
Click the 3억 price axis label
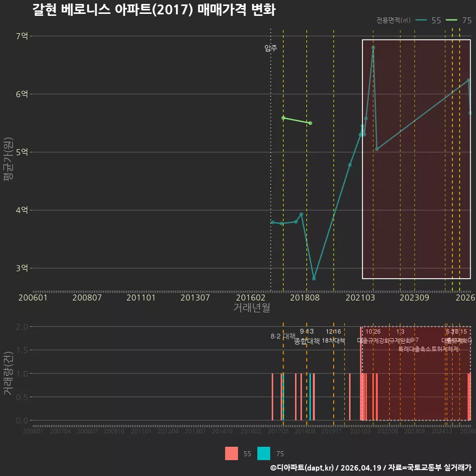click(22, 268)
